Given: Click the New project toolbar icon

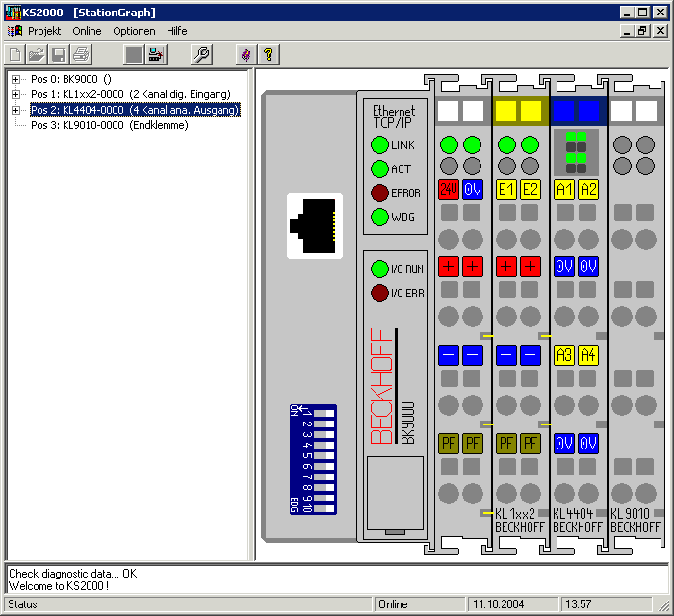Looking at the screenshot, I should (15, 55).
